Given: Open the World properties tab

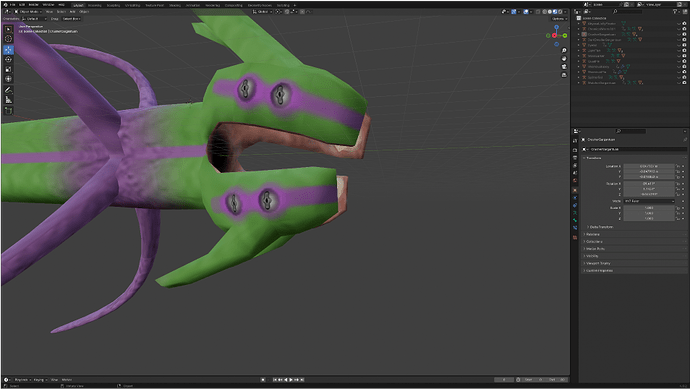Looking at the screenshot, I should 575,180.
